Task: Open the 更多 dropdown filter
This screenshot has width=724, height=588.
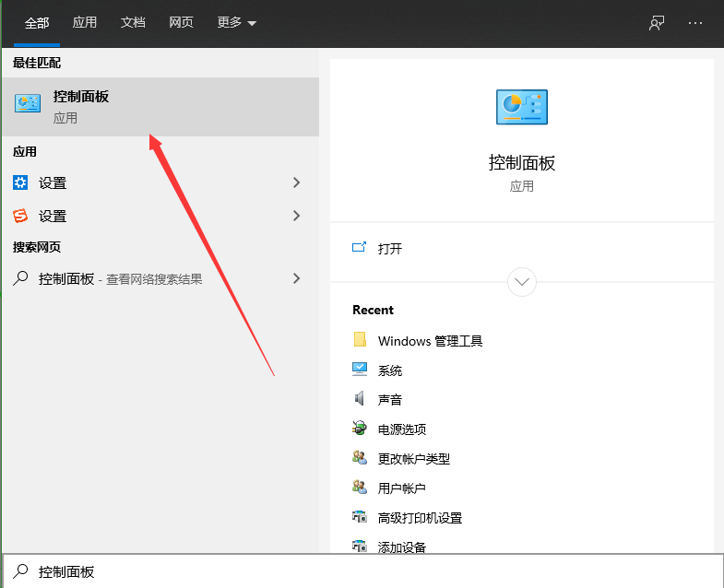Action: click(x=236, y=22)
